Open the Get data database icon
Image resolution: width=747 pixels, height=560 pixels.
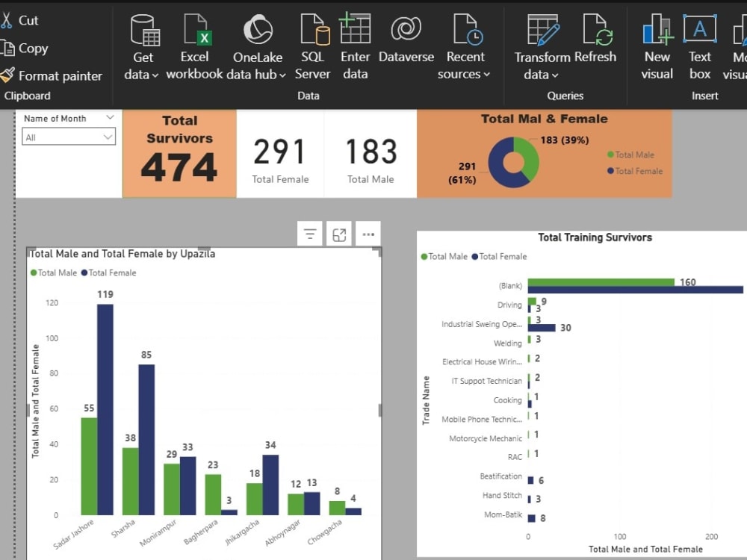(x=145, y=30)
